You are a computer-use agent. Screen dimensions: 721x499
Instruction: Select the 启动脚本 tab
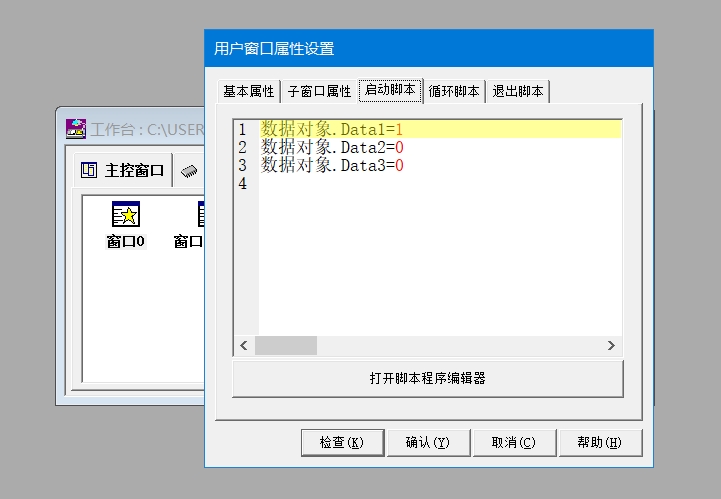point(390,90)
